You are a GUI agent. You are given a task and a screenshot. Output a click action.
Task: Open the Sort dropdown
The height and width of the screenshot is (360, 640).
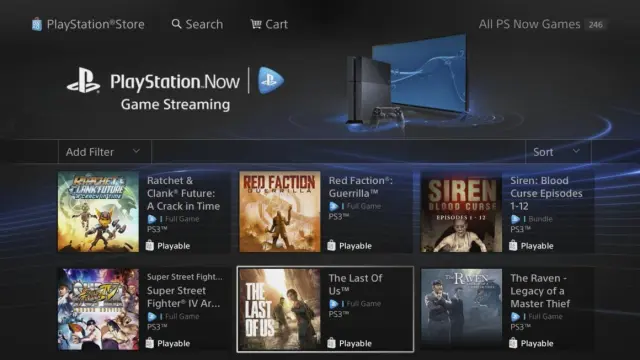pyautogui.click(x=558, y=152)
